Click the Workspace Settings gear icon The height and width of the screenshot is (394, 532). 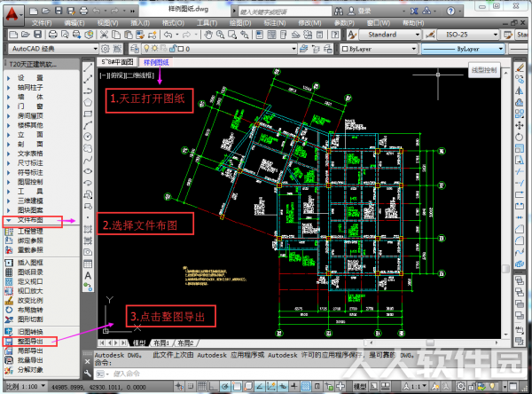click(106, 49)
